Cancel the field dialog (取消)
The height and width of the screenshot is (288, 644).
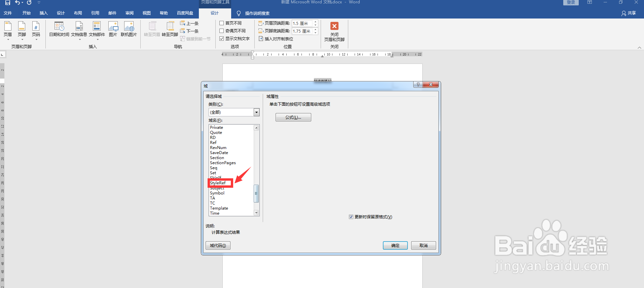[x=424, y=246]
